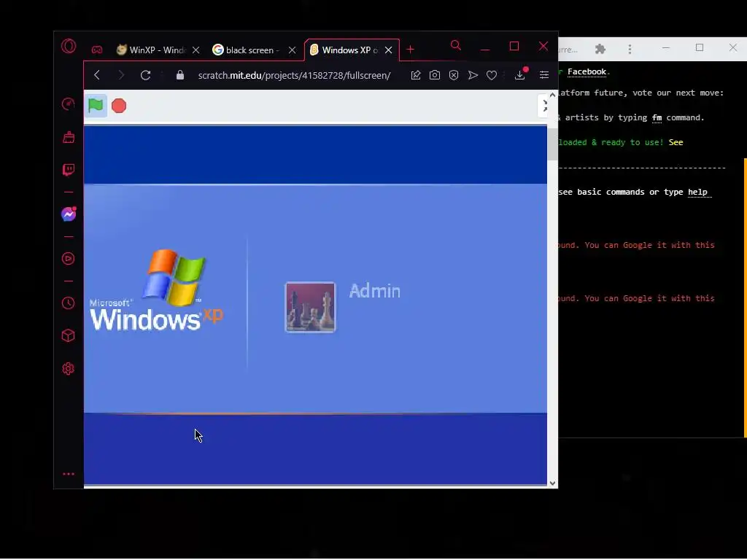Open Twitch panel in sidebar
Image resolution: width=747 pixels, height=560 pixels.
click(x=69, y=169)
